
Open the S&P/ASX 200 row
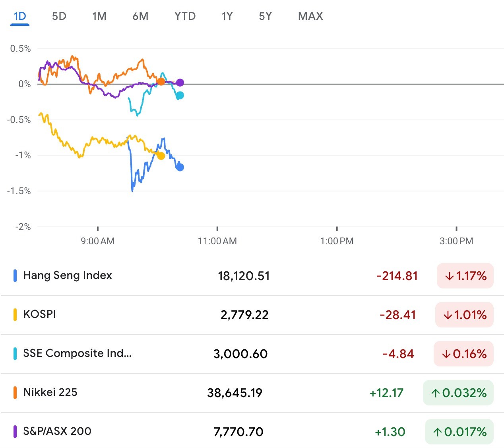click(x=252, y=431)
